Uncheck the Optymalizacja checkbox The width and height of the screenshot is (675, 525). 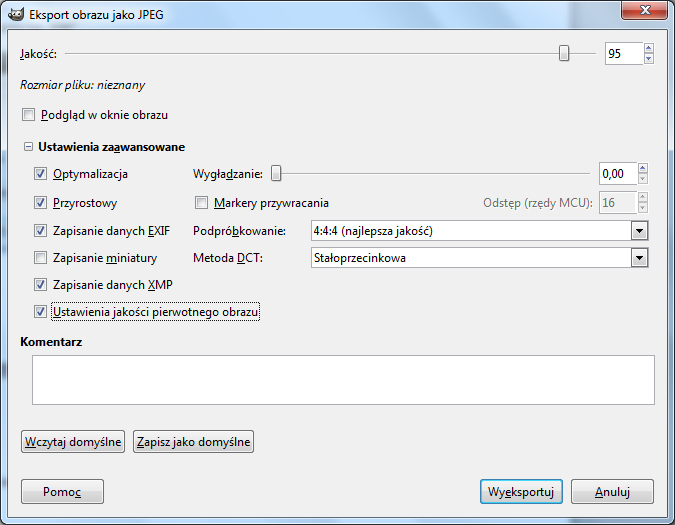[40, 174]
